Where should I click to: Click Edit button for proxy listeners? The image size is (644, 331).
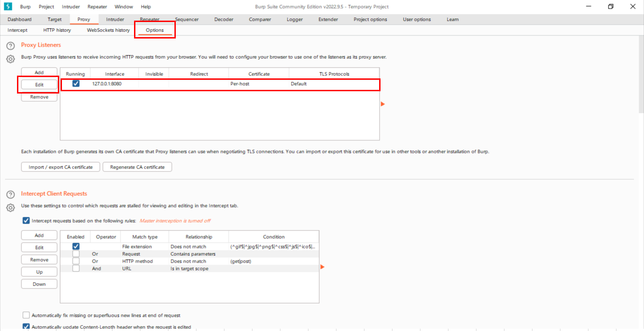tap(39, 85)
